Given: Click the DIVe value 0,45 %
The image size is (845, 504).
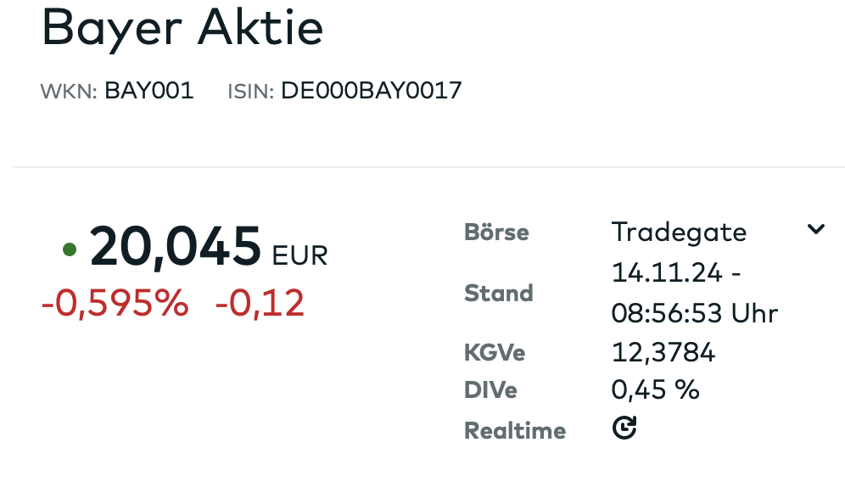Looking at the screenshot, I should 655,390.
